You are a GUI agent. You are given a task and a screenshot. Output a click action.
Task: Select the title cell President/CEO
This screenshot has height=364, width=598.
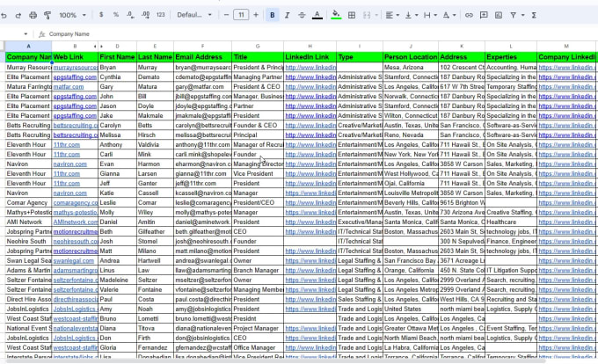point(258,203)
